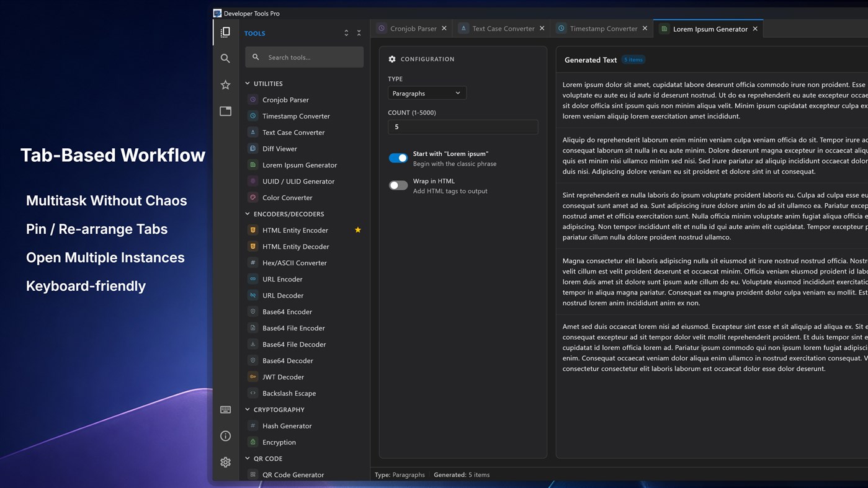Click the UUID / ULID Generator icon

(x=253, y=181)
